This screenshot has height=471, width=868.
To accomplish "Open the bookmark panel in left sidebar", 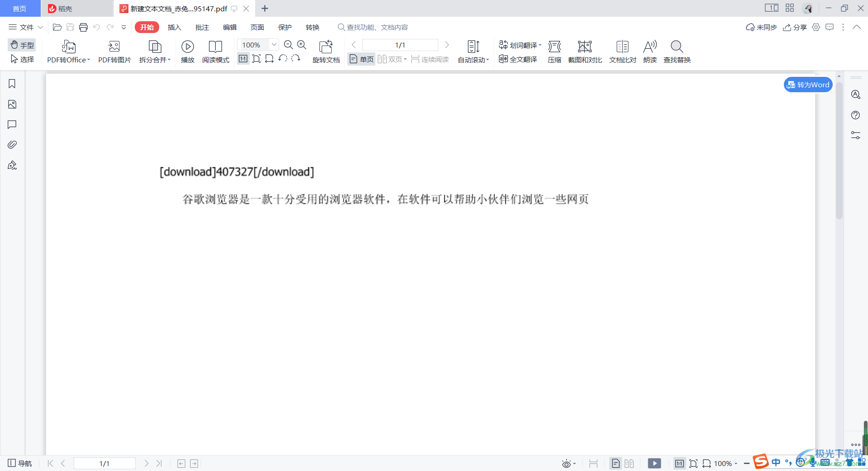I will click(12, 84).
